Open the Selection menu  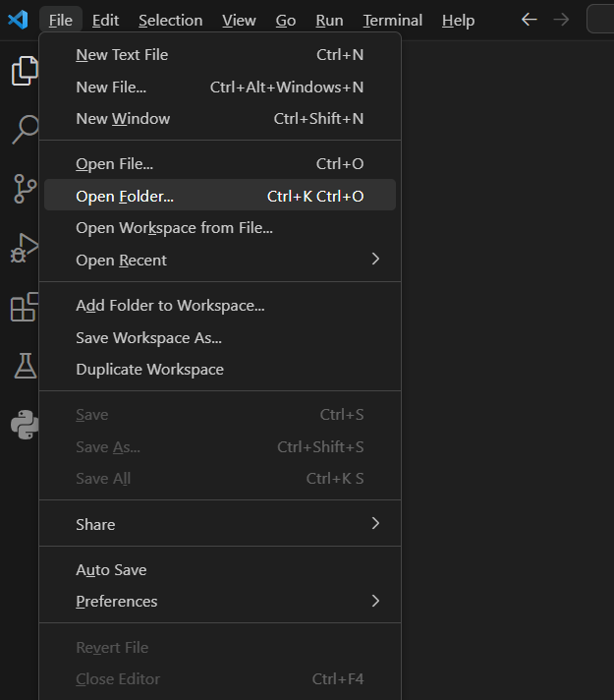coord(171,20)
